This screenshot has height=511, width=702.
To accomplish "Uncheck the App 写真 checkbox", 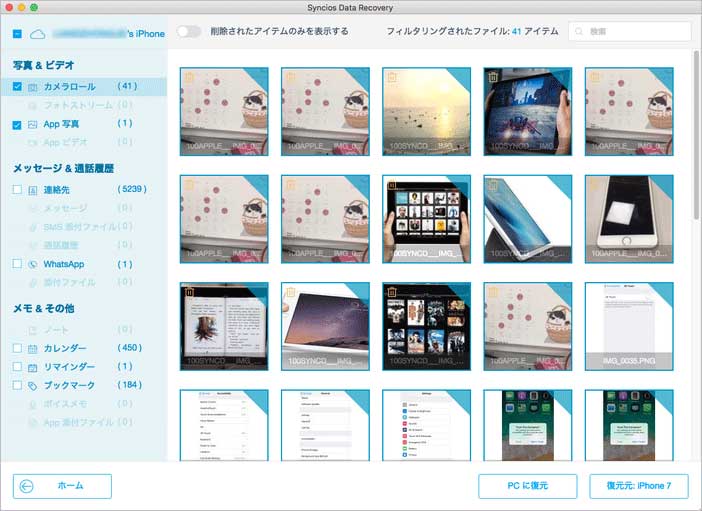I will 17,125.
